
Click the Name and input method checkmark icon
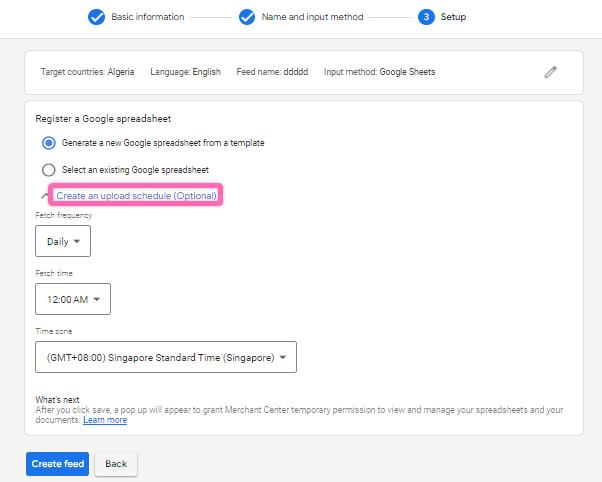click(x=247, y=17)
